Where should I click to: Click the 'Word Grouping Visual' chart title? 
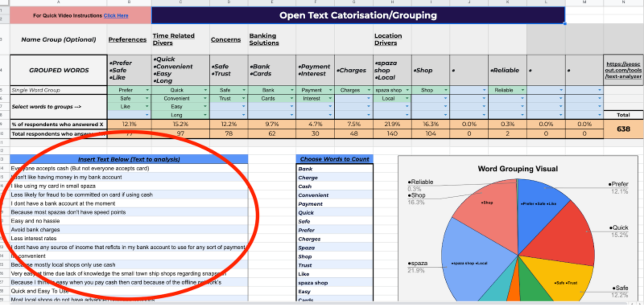point(518,169)
